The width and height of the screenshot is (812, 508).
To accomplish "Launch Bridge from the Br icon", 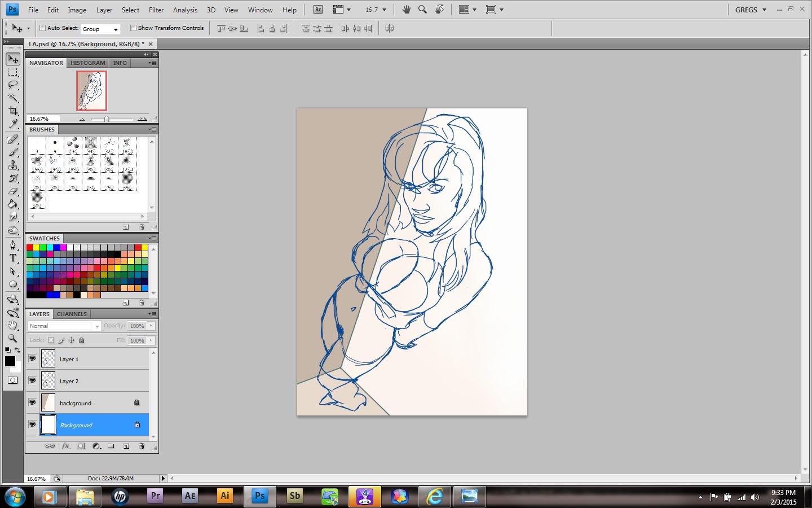I will (x=318, y=10).
